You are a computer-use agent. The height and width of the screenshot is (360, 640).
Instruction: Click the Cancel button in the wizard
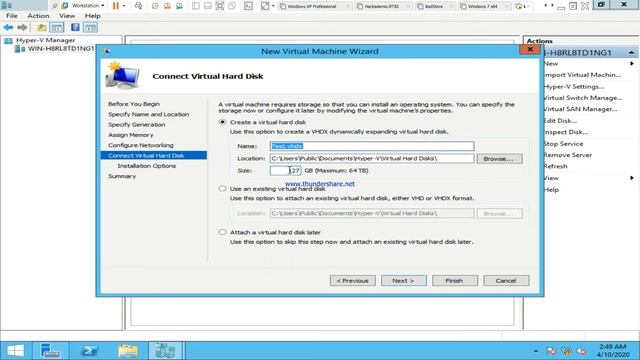(506, 280)
